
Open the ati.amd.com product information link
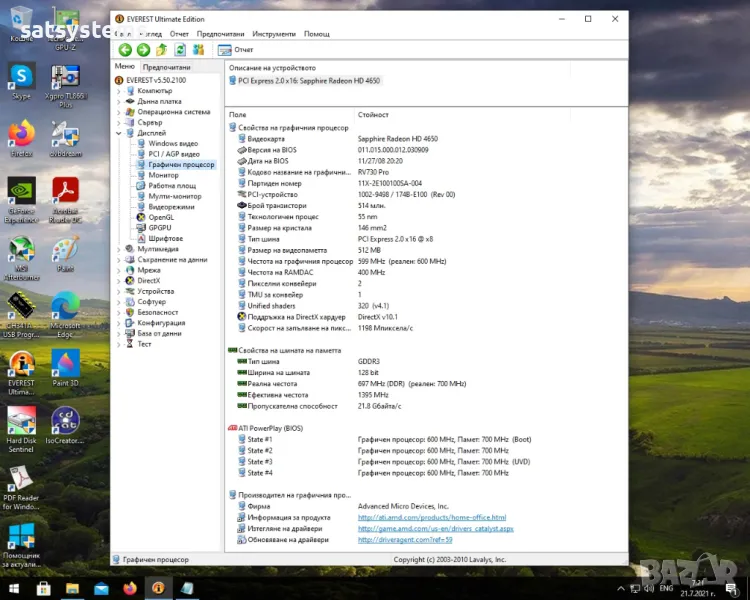[420, 517]
